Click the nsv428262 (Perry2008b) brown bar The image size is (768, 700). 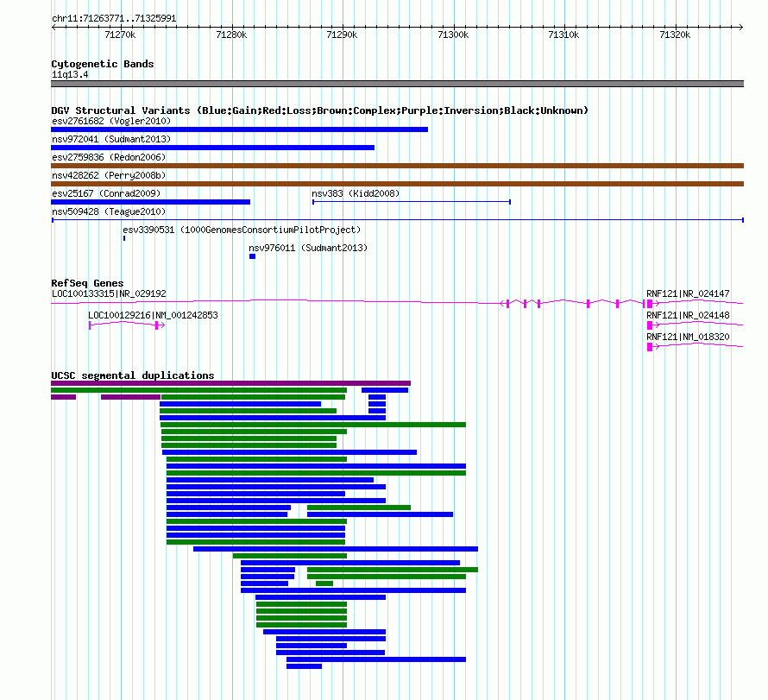[x=397, y=184]
